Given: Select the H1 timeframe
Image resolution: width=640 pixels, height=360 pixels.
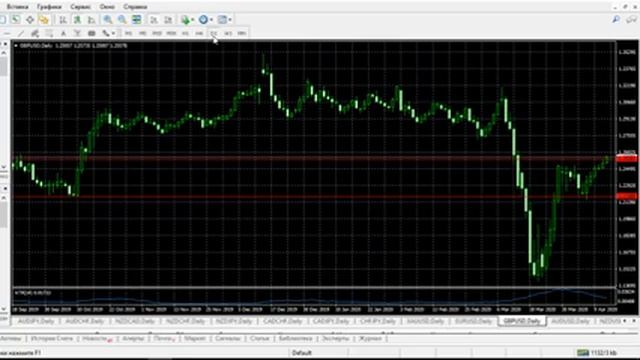Looking at the screenshot, I should 185,33.
